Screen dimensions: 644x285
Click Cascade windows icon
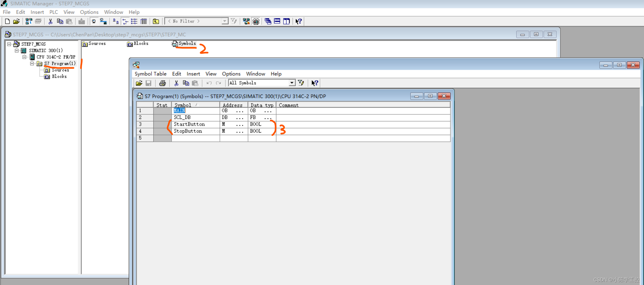pyautogui.click(x=268, y=21)
